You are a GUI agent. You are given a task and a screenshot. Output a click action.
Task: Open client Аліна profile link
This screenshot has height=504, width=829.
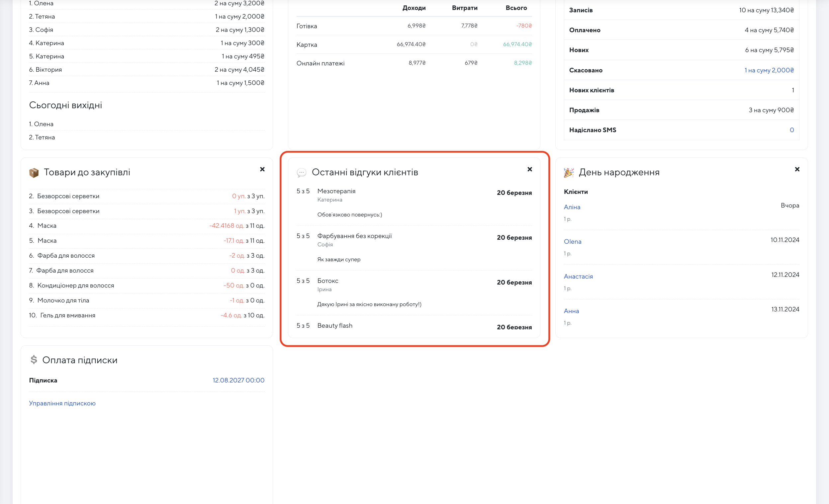pos(572,207)
